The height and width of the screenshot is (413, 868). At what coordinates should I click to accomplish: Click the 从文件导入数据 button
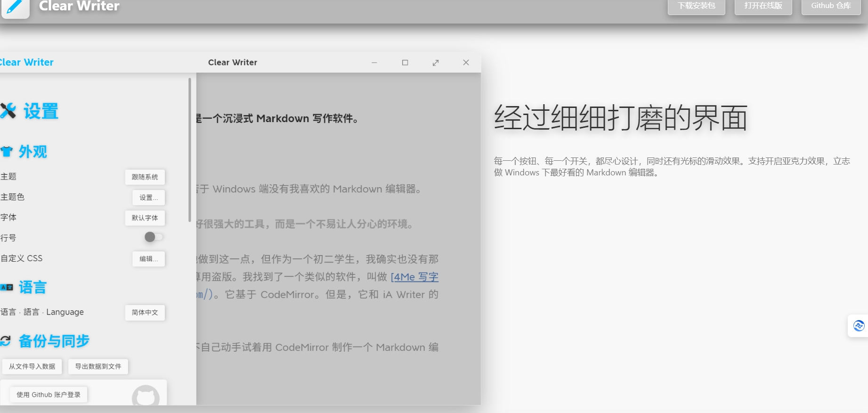(x=32, y=366)
